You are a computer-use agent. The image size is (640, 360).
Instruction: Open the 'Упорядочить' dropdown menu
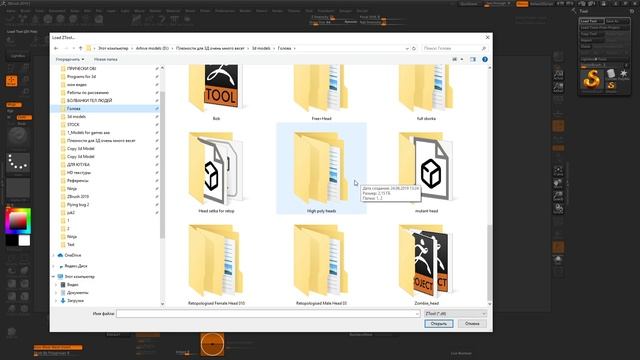tap(70, 60)
